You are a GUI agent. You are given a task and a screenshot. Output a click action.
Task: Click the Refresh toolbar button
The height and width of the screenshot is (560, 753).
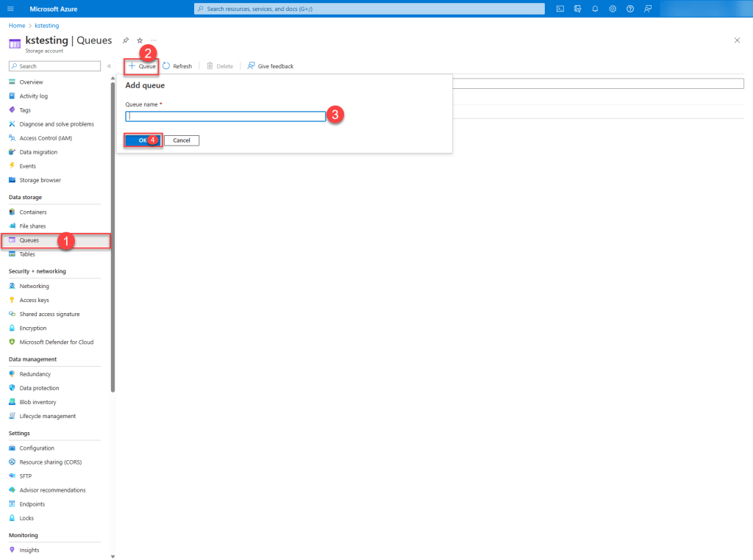(177, 66)
